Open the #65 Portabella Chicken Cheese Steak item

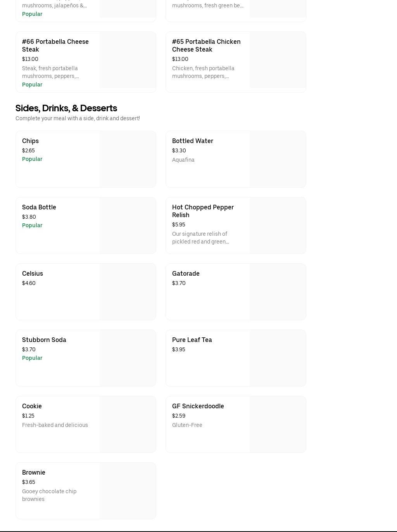point(206,45)
